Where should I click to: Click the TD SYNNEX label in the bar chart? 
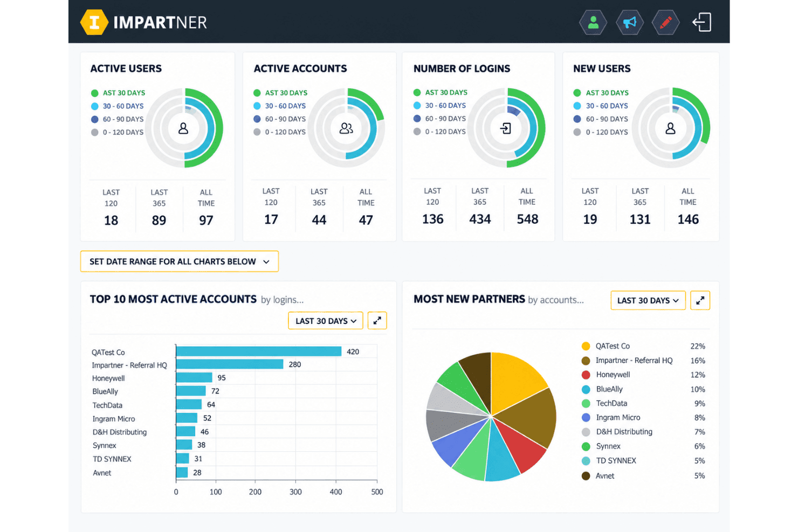click(x=112, y=459)
